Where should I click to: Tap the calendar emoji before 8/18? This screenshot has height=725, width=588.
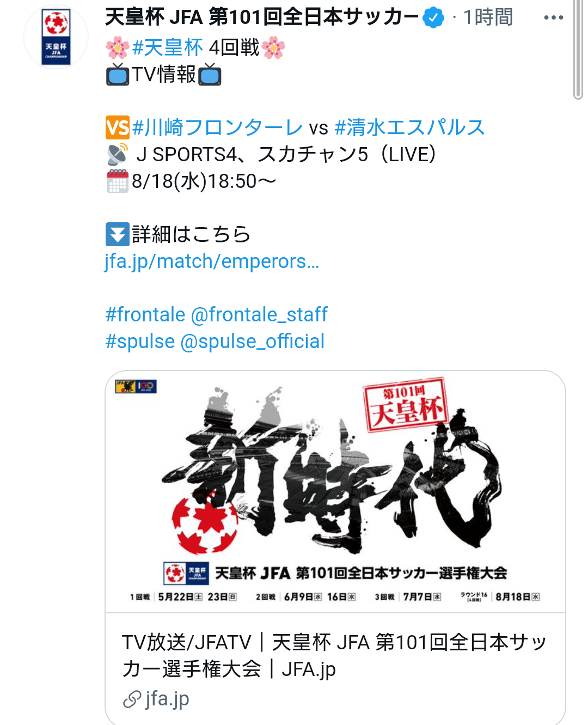(118, 181)
